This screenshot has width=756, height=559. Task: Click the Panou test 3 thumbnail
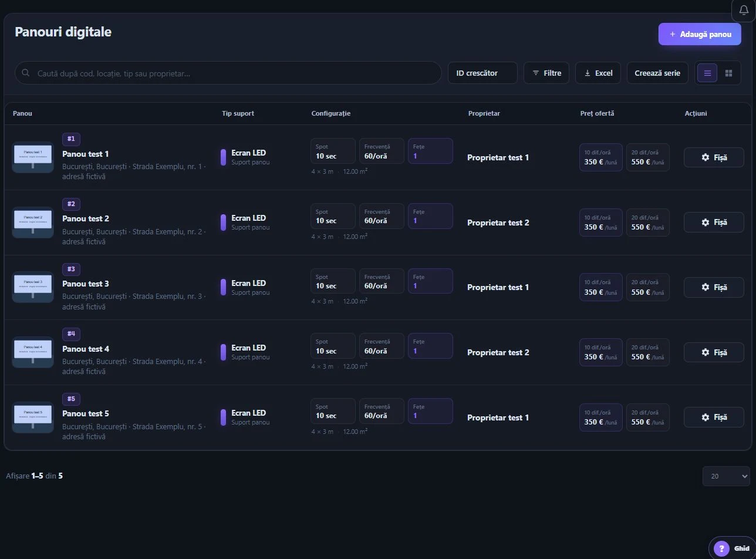point(33,287)
